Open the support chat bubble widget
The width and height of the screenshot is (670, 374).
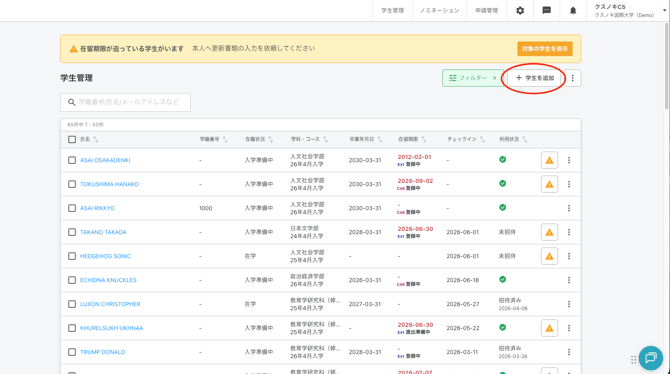(x=650, y=358)
